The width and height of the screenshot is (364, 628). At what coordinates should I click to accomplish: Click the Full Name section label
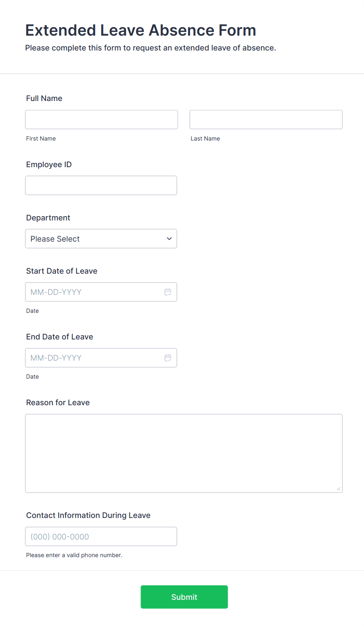44,98
